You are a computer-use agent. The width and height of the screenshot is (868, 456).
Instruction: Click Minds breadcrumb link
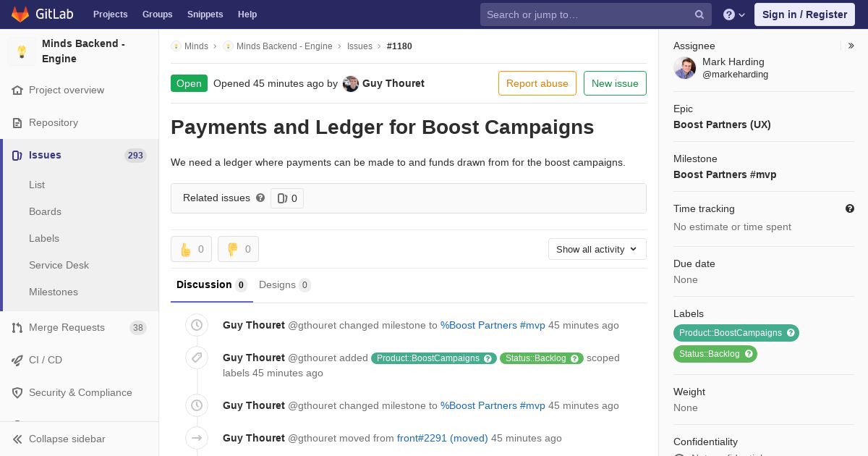pos(196,46)
